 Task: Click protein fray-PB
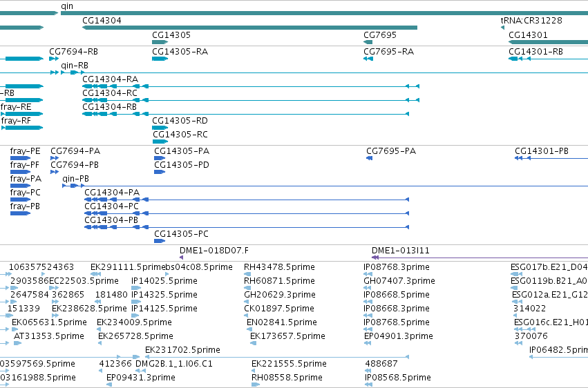coord(20,213)
